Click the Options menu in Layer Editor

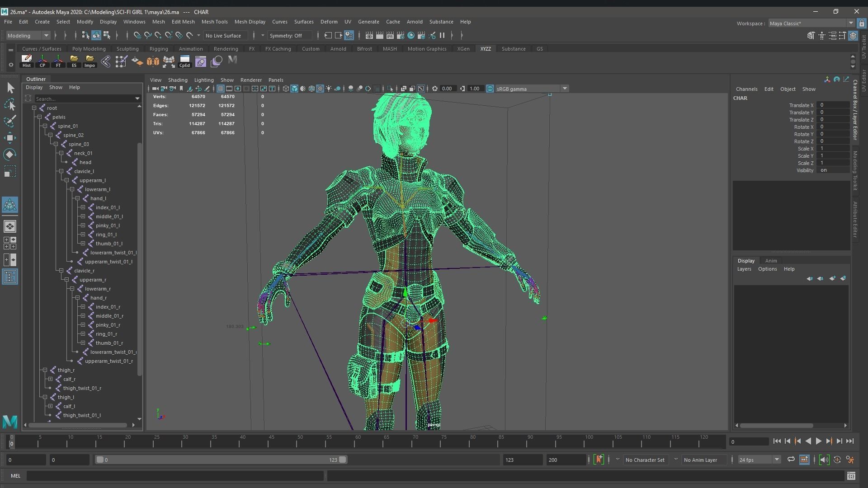point(767,269)
